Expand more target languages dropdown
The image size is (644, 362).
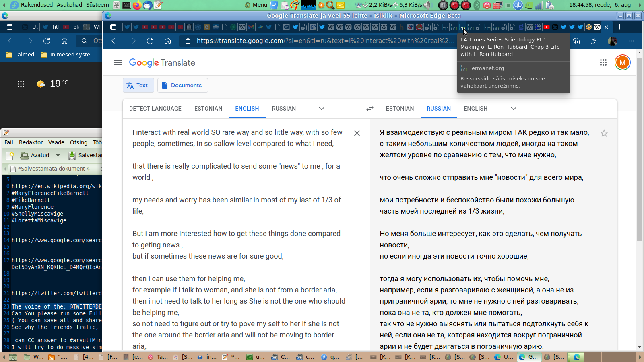(513, 109)
